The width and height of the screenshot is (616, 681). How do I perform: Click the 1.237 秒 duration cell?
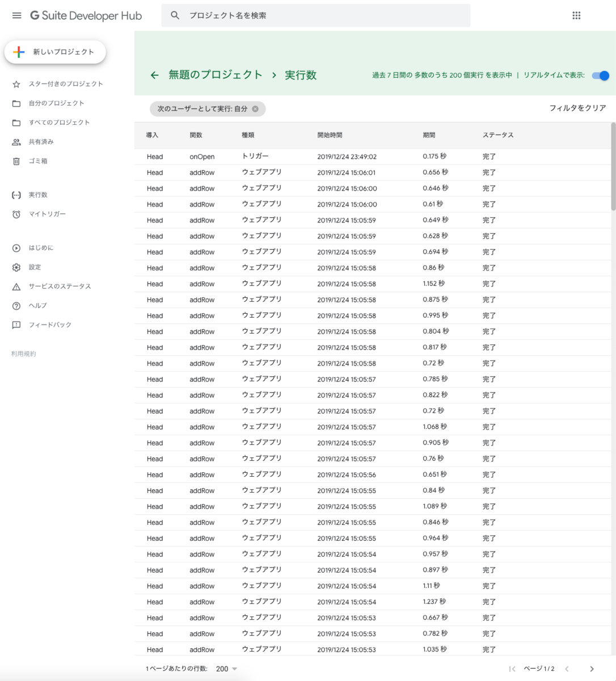tap(434, 601)
